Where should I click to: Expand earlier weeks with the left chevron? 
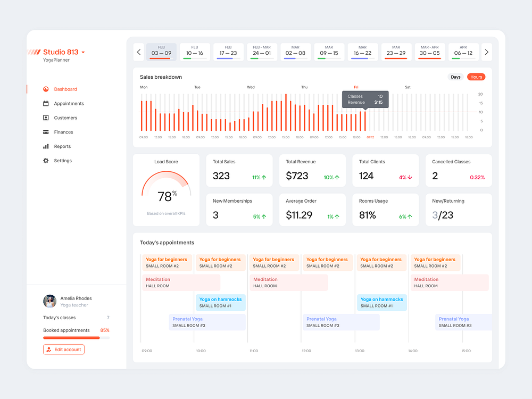point(139,52)
